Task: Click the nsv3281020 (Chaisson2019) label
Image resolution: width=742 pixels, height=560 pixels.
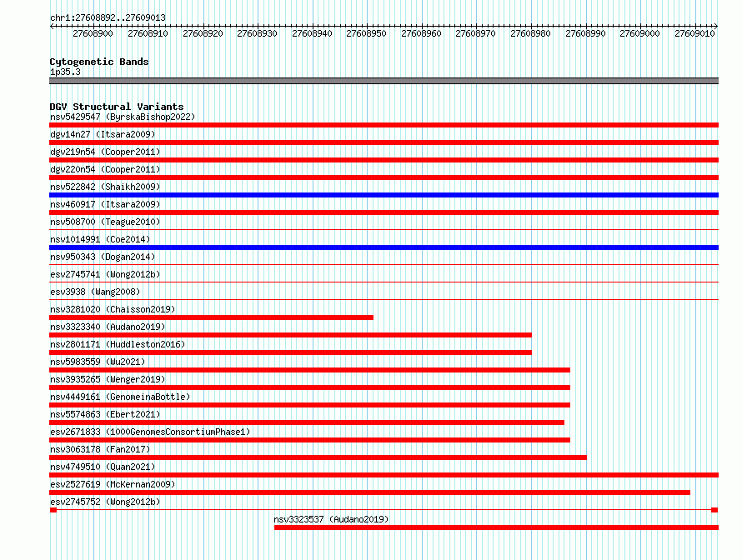Action: [113, 309]
